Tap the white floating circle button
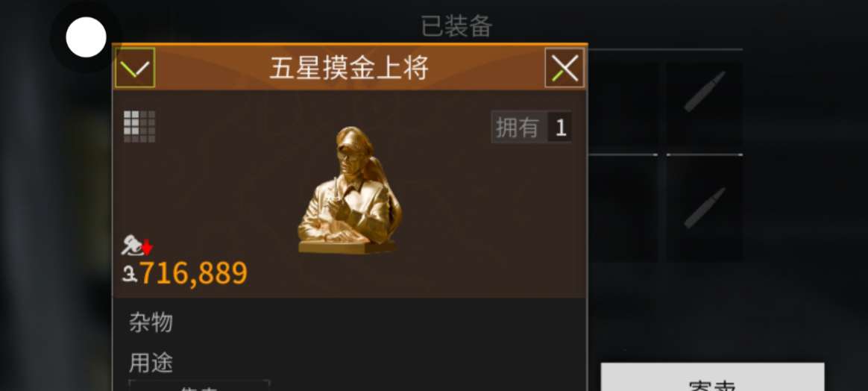868x391 pixels. 86,37
